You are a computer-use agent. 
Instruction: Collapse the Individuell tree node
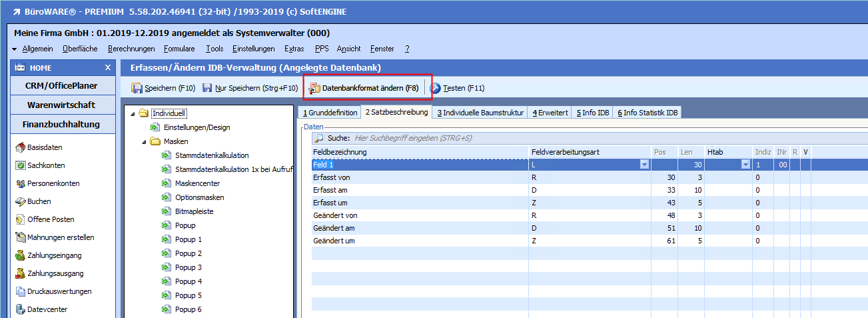(x=133, y=113)
